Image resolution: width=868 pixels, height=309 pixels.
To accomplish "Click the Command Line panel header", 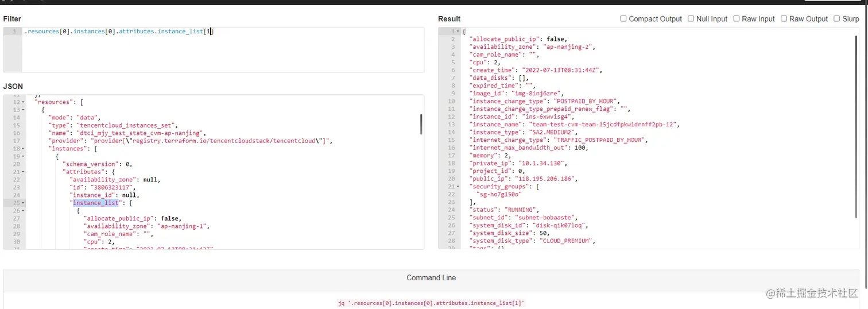I will [x=431, y=278].
